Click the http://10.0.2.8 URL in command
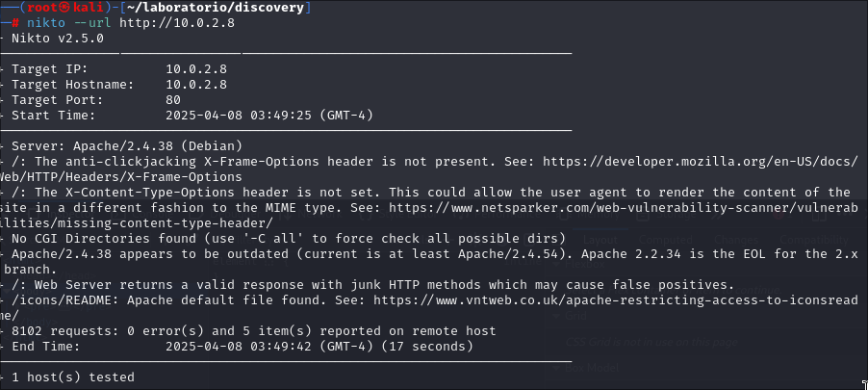Viewport: 868px width, 390px height. click(x=177, y=23)
